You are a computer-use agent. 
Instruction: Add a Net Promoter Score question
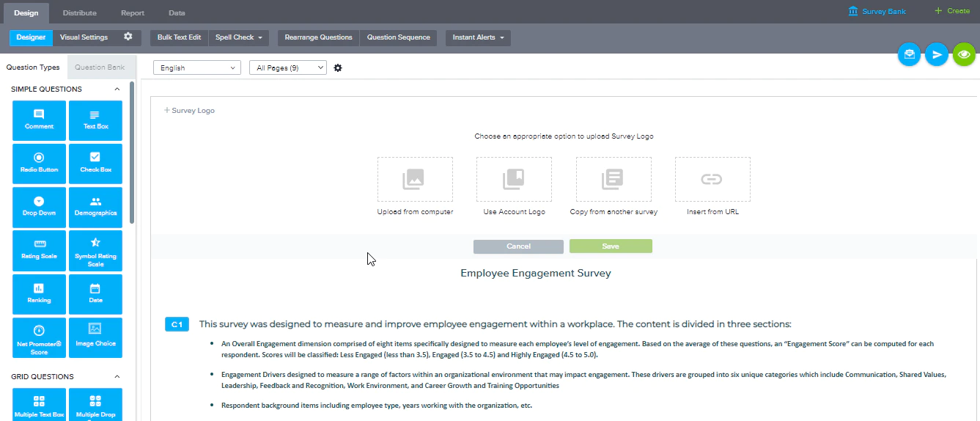click(39, 337)
